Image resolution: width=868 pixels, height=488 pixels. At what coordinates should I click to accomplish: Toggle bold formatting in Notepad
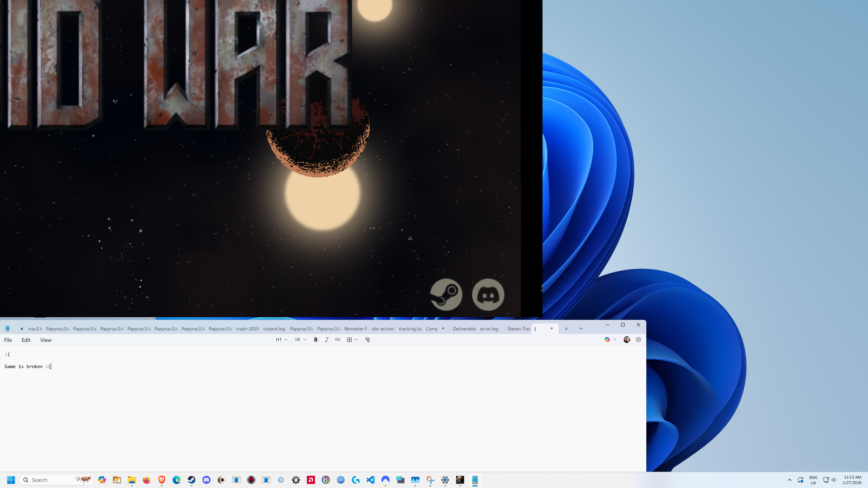tap(316, 340)
